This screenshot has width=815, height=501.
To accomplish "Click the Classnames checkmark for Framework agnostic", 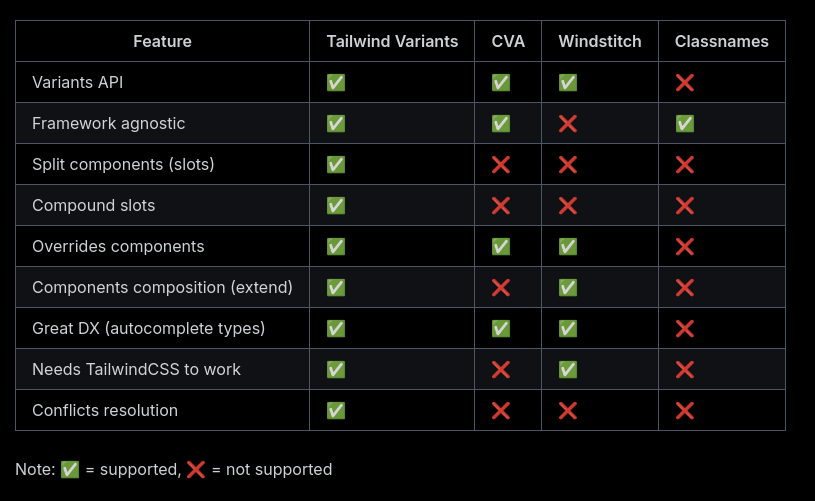I will coord(685,124).
